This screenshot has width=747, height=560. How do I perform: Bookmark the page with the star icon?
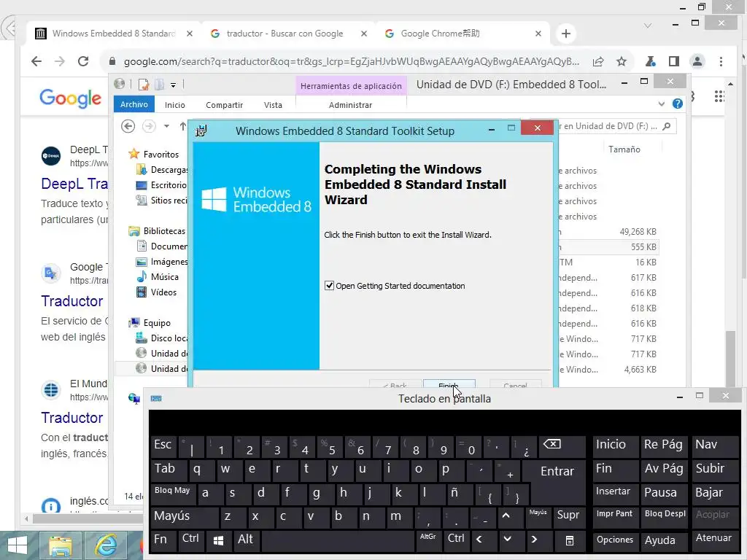(622, 61)
